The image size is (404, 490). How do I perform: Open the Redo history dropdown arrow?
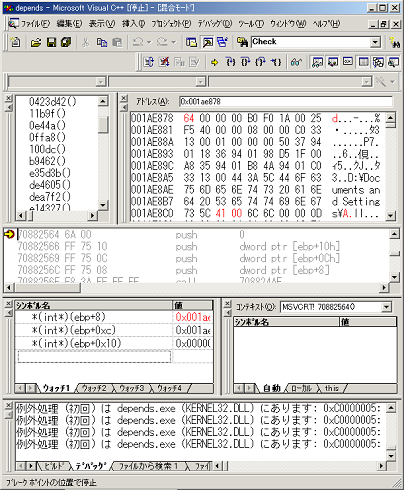(173, 42)
